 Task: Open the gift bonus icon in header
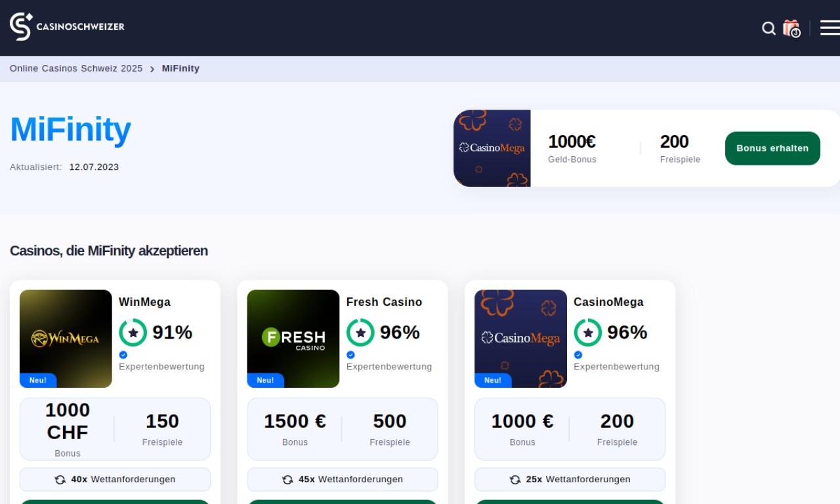pyautogui.click(x=791, y=28)
